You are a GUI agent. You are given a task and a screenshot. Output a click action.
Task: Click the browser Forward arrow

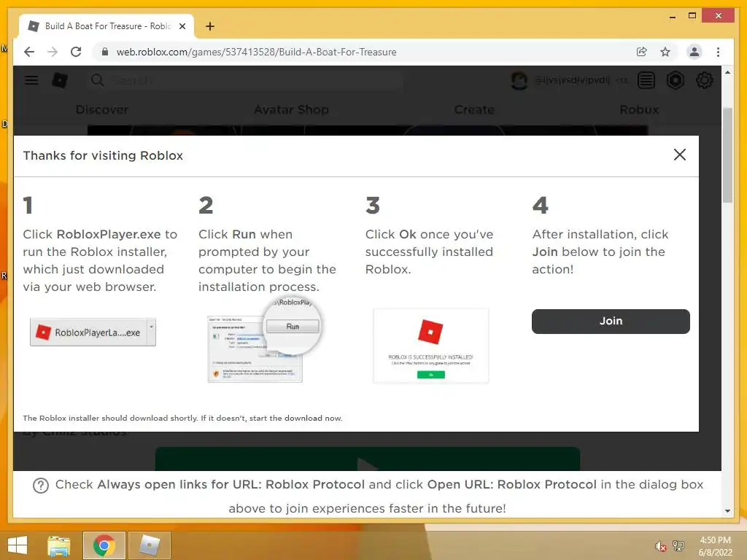tap(53, 52)
